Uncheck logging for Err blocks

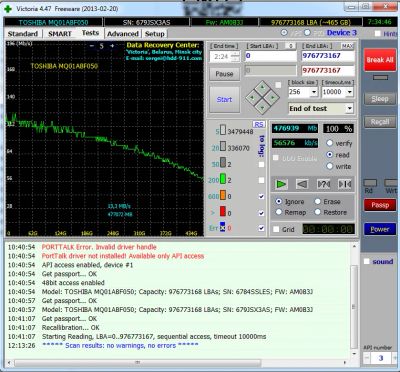[261, 228]
